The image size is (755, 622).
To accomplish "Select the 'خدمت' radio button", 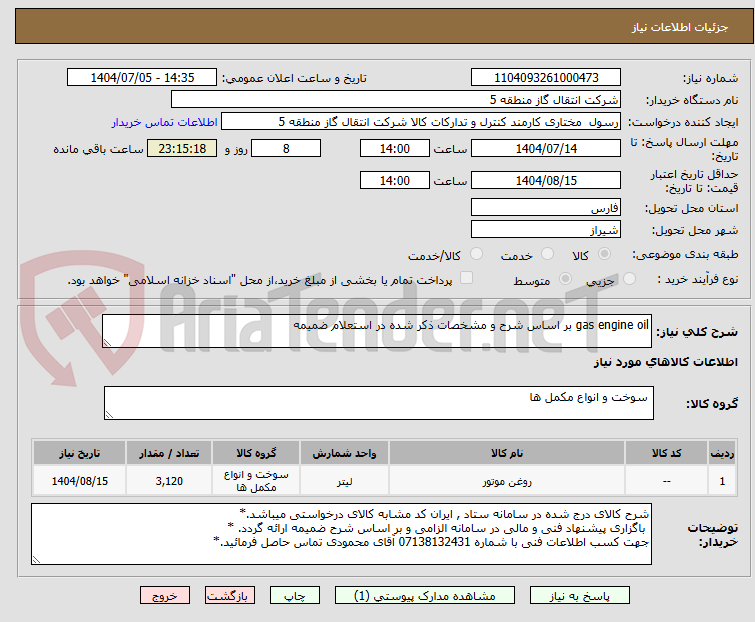I will 547,254.
